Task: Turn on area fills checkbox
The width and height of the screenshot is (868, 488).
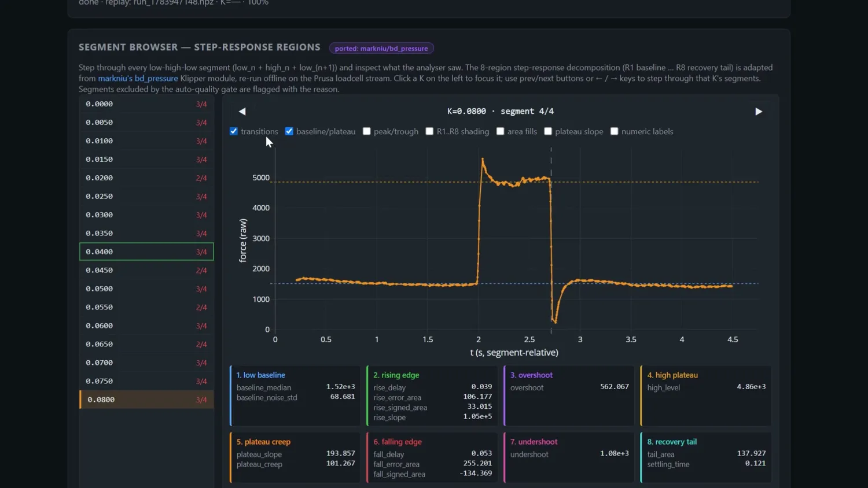Action: 501,131
